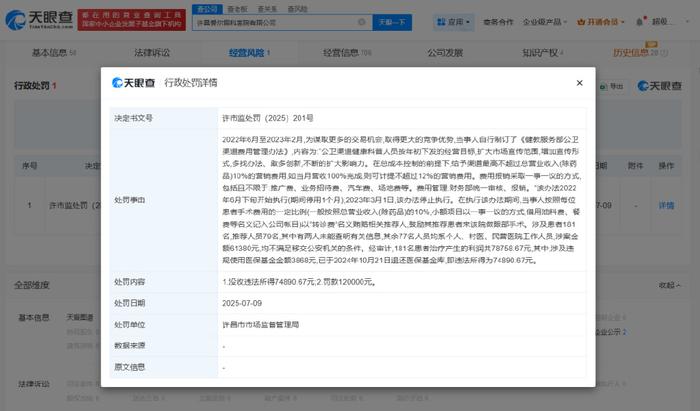The height and width of the screenshot is (411, 700).
Task: Click the 行政处罚详情 dialog title
Action: pyautogui.click(x=191, y=83)
